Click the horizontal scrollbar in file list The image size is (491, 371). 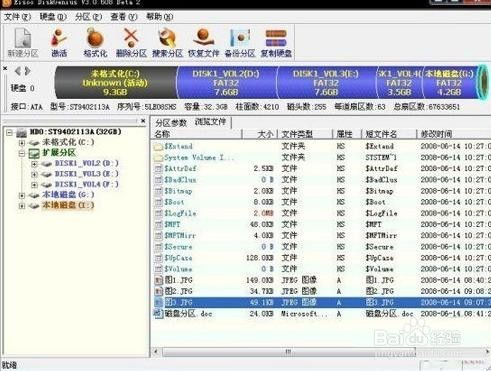point(289,351)
